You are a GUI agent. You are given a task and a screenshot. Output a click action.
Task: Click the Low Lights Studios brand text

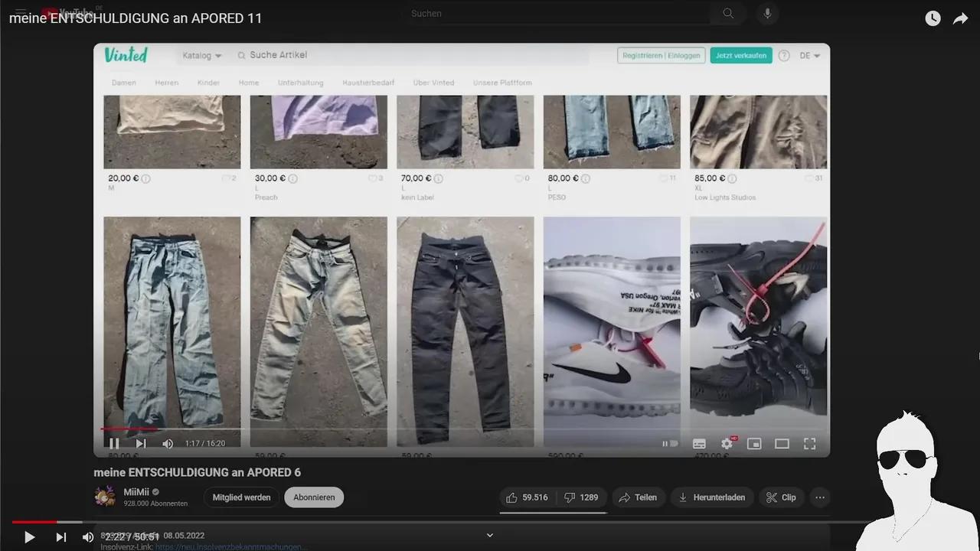click(725, 197)
